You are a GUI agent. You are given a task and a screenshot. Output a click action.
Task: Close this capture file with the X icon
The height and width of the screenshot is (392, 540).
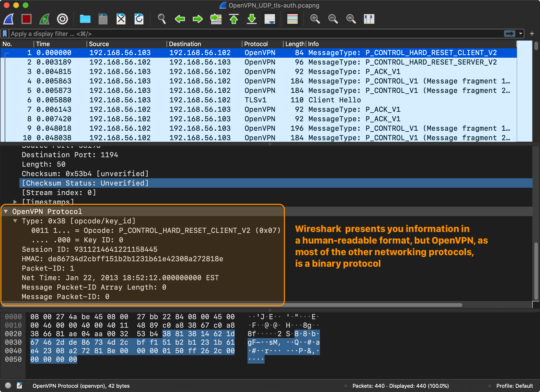[121, 19]
